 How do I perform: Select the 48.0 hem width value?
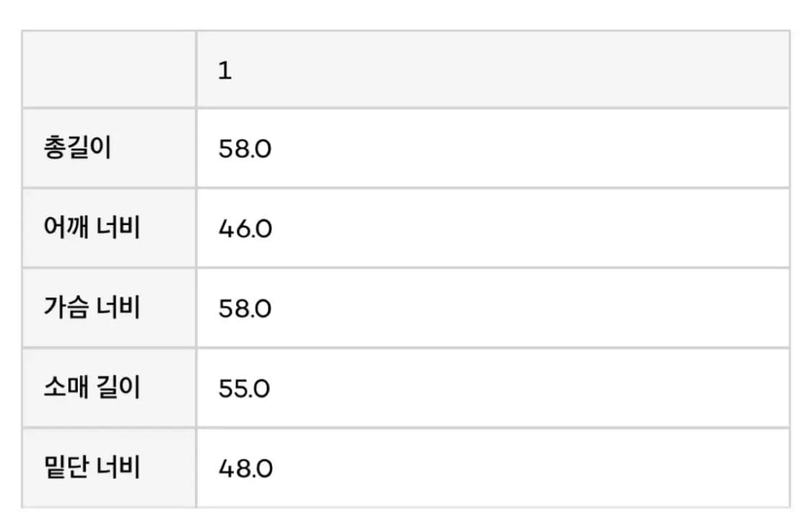pyautogui.click(x=245, y=469)
